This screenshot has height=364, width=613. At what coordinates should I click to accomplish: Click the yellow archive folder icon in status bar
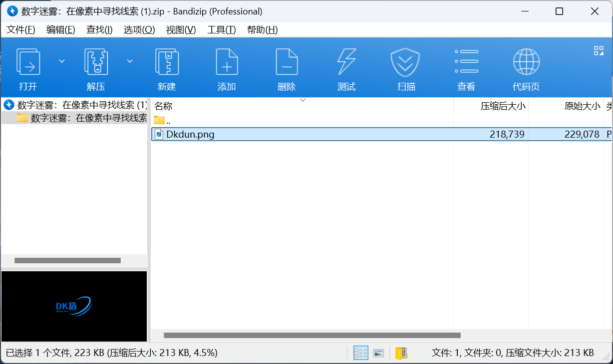[x=401, y=353]
